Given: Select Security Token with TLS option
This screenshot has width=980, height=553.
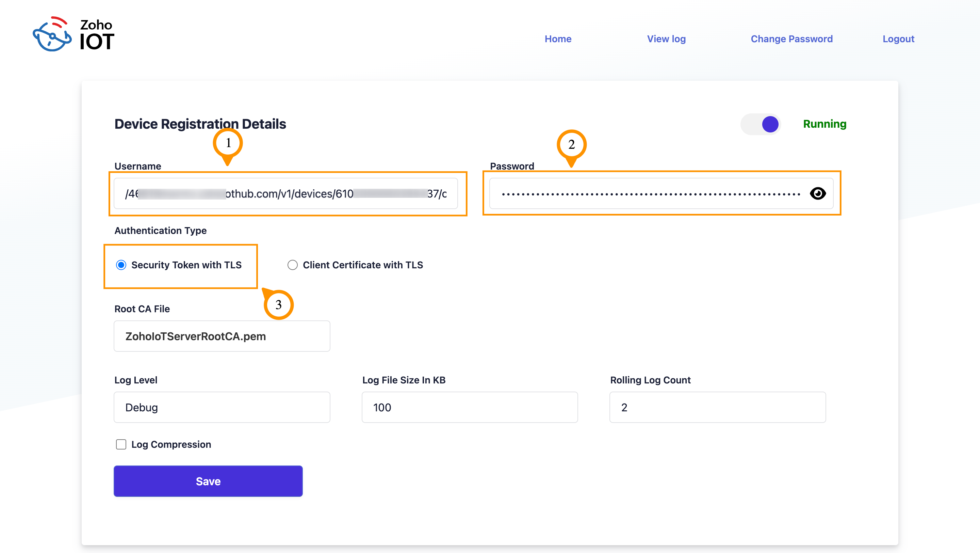Looking at the screenshot, I should (121, 265).
